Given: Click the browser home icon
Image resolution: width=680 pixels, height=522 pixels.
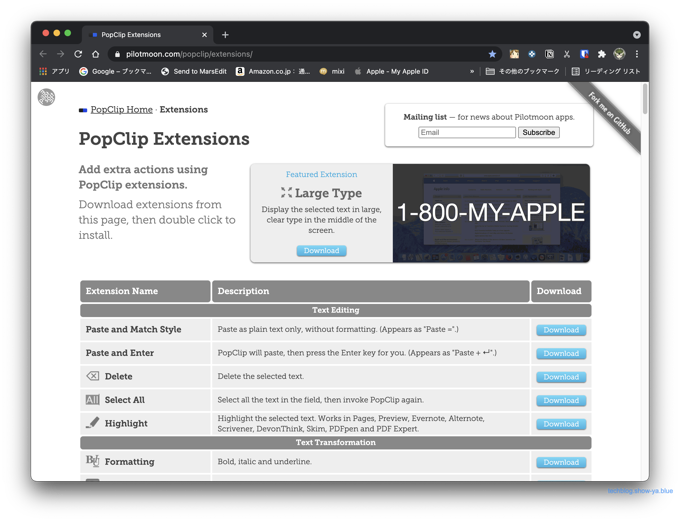Looking at the screenshot, I should pyautogui.click(x=96, y=54).
